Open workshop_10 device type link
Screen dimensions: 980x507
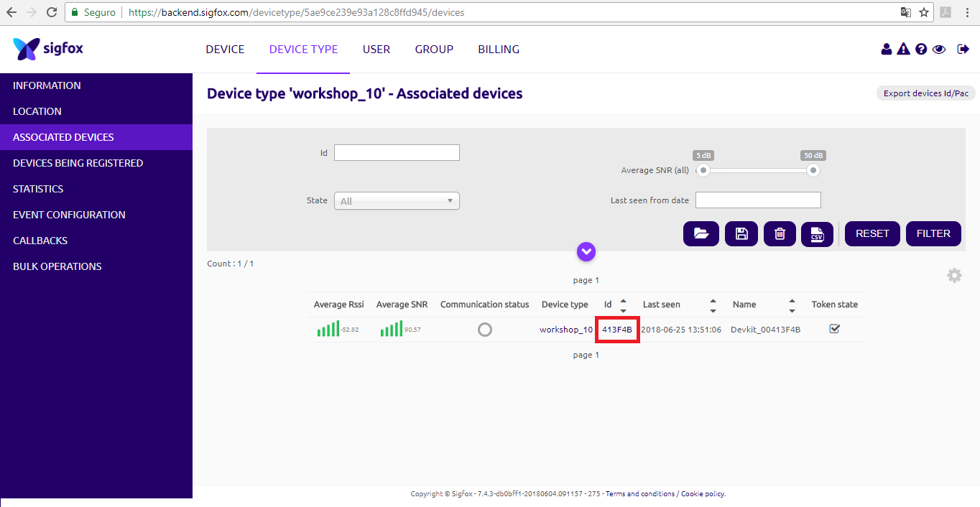(566, 330)
